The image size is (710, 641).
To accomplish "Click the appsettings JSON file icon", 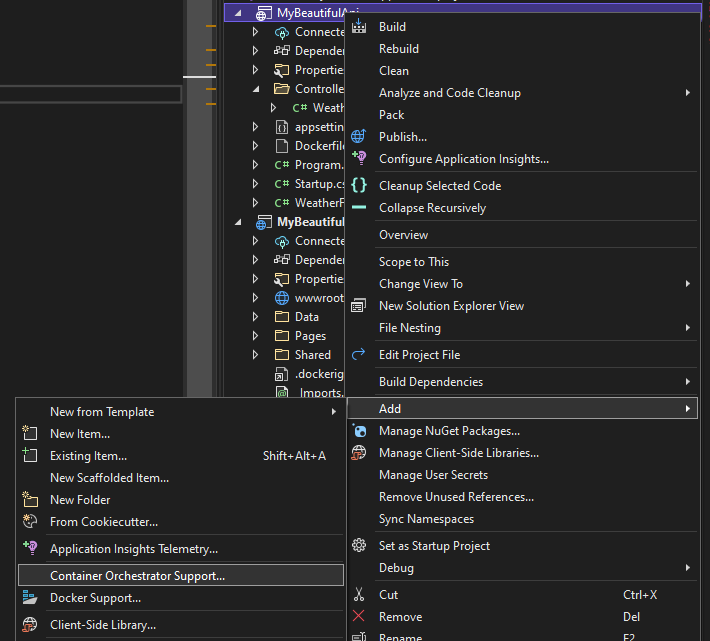I will pyautogui.click(x=282, y=127).
